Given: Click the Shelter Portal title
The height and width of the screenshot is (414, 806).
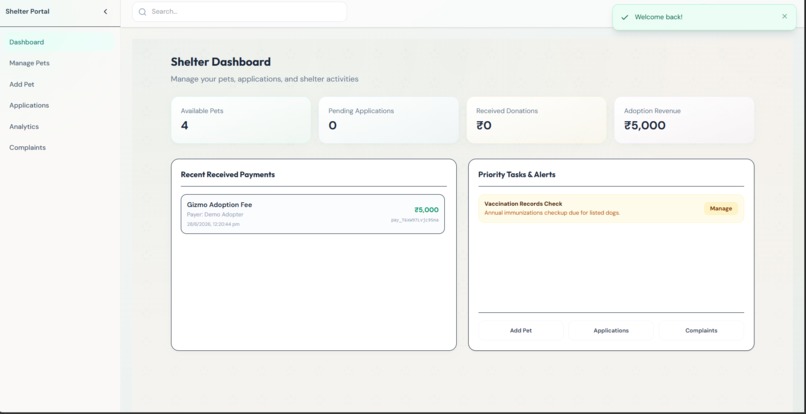Looking at the screenshot, I should [x=27, y=11].
